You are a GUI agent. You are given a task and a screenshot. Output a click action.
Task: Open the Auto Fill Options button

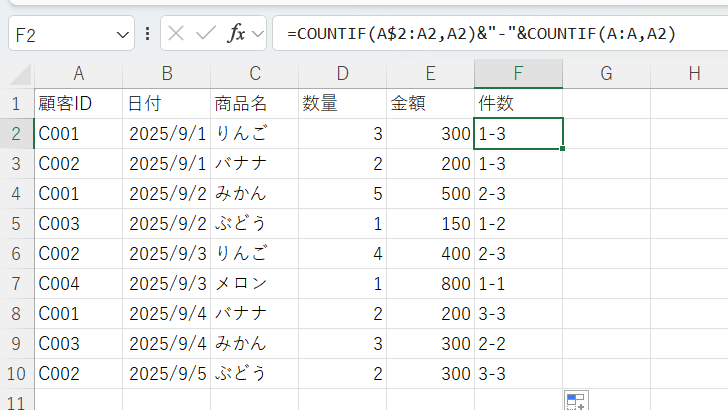coord(576,401)
